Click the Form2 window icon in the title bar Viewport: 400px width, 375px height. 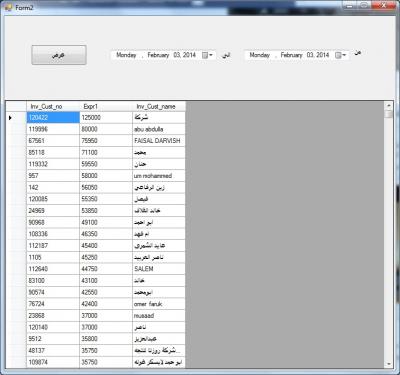tap(8, 7)
